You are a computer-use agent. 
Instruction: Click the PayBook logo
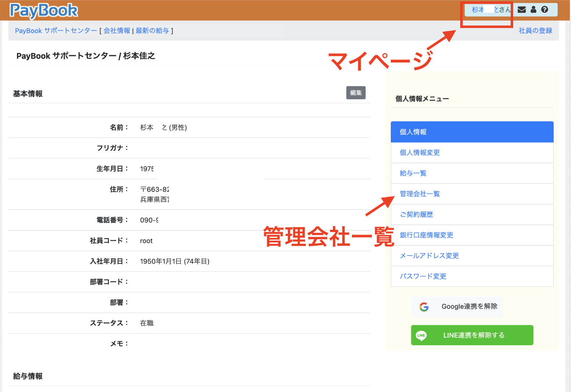tap(44, 11)
